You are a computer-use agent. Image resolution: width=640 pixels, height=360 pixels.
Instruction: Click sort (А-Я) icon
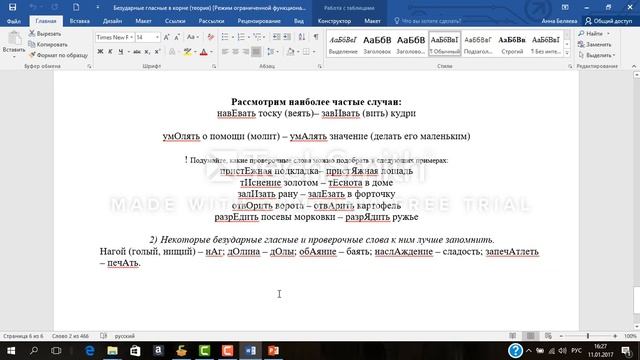tap(302, 37)
